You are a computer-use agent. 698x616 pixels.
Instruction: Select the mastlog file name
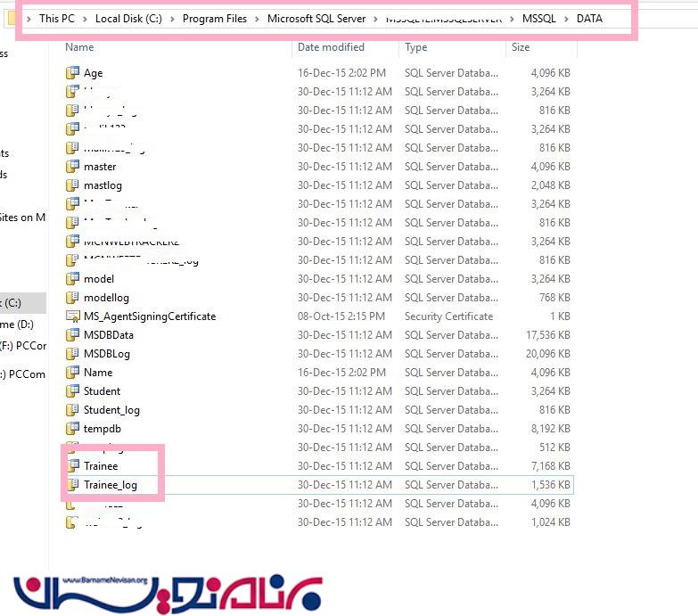103,185
